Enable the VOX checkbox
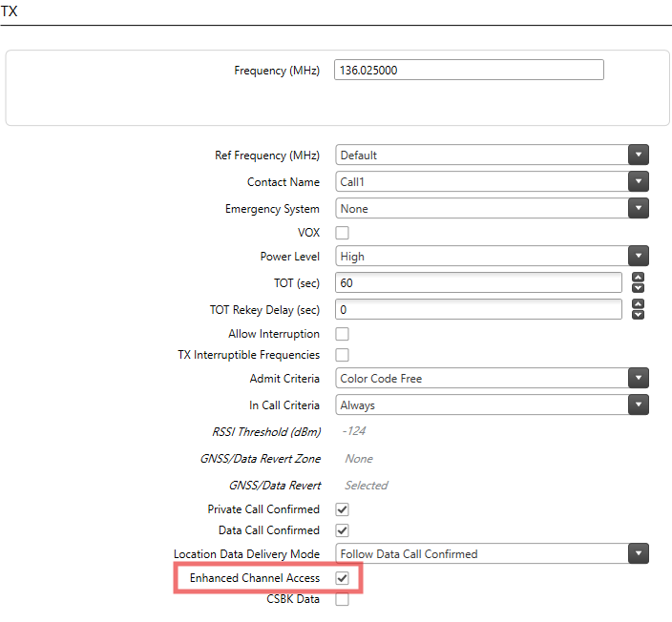This screenshot has width=672, height=622. [x=342, y=233]
